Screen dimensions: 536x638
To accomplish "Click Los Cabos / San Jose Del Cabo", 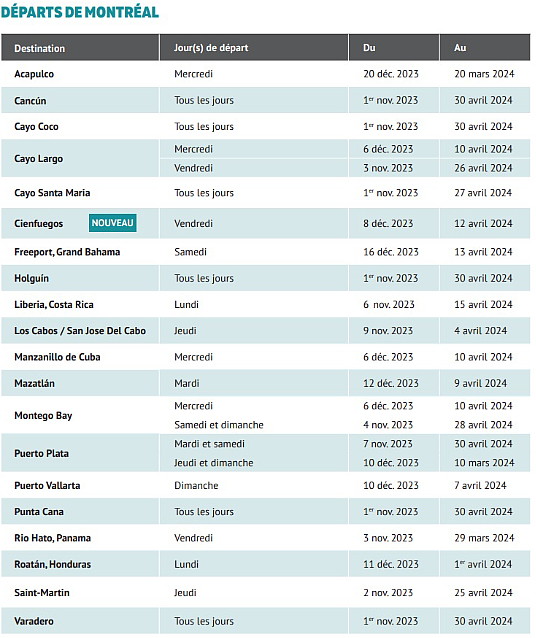I will click(x=80, y=331).
